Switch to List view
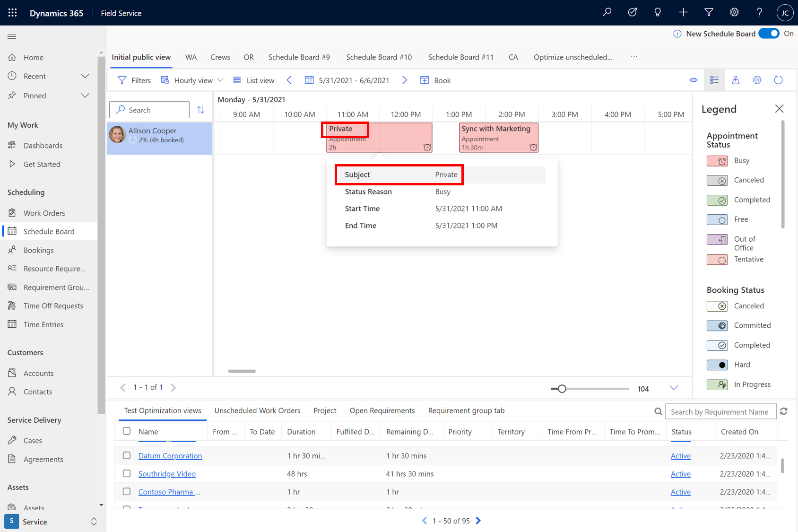 [254, 80]
